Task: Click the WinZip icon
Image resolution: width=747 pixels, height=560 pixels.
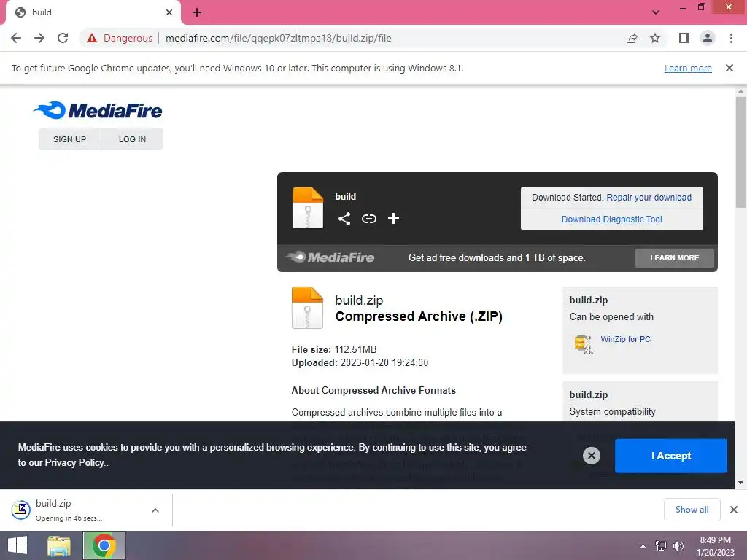Action: pyautogui.click(x=584, y=343)
